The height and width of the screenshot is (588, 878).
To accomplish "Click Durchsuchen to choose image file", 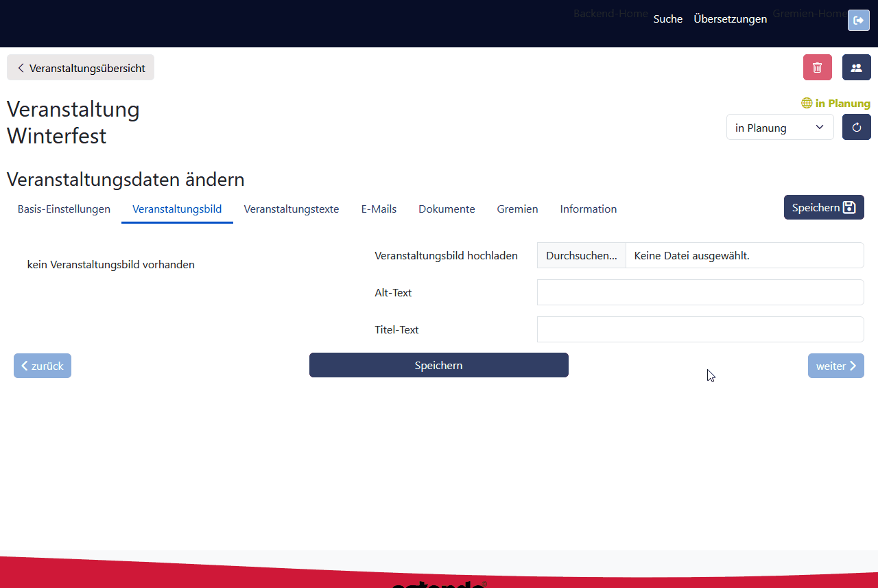I will click(x=581, y=256).
